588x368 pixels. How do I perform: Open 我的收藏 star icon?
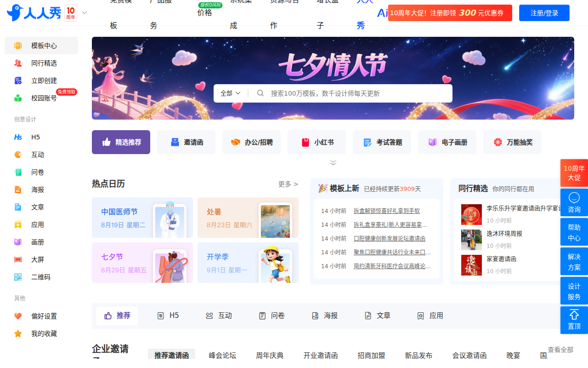tap(18, 333)
